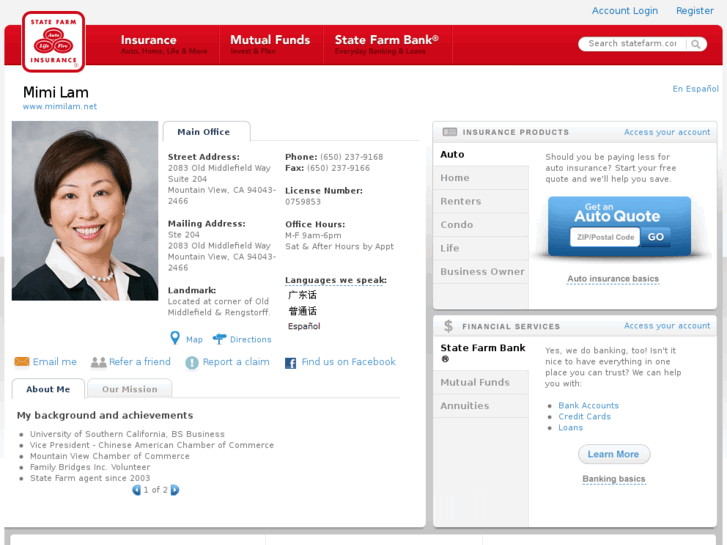727x545 pixels.
Task: Click the Search statefarm.com field
Action: coord(632,44)
